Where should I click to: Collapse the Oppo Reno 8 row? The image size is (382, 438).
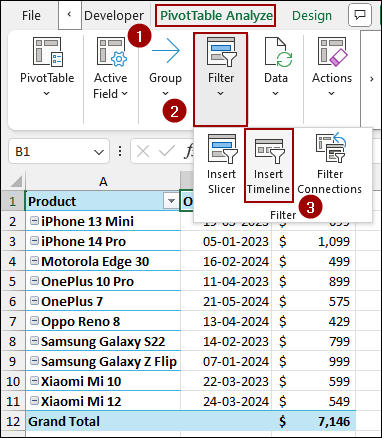click(34, 321)
